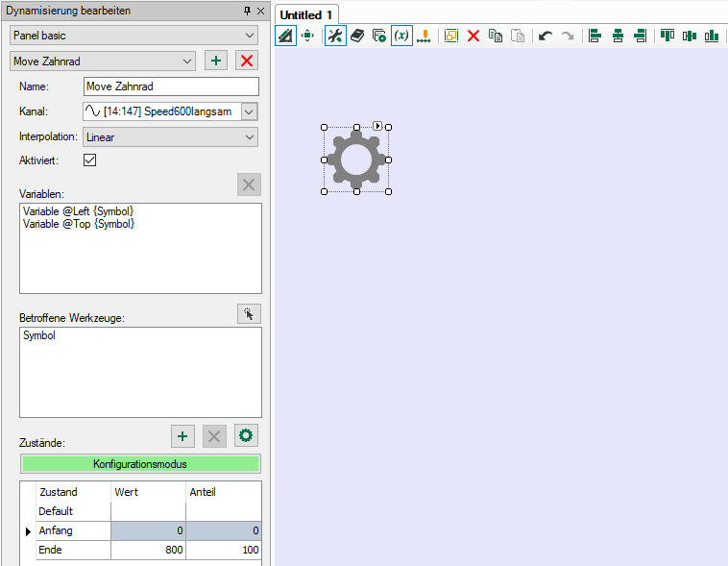Delete Move Zahnrad with red X button

click(x=247, y=61)
